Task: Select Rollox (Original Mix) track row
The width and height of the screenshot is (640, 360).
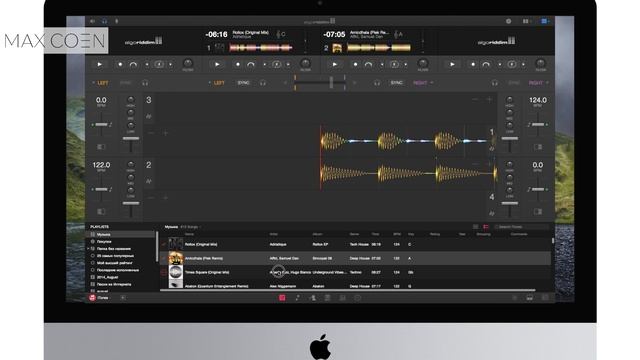Action: point(355,244)
